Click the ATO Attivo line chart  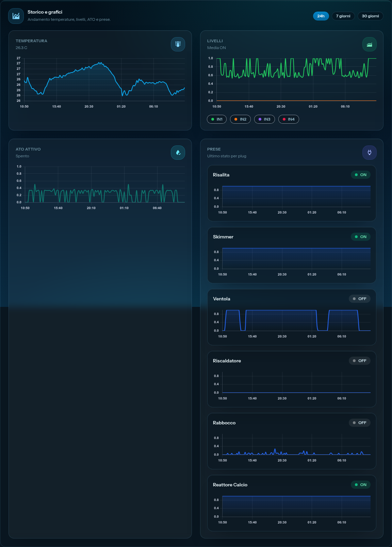[x=100, y=188]
